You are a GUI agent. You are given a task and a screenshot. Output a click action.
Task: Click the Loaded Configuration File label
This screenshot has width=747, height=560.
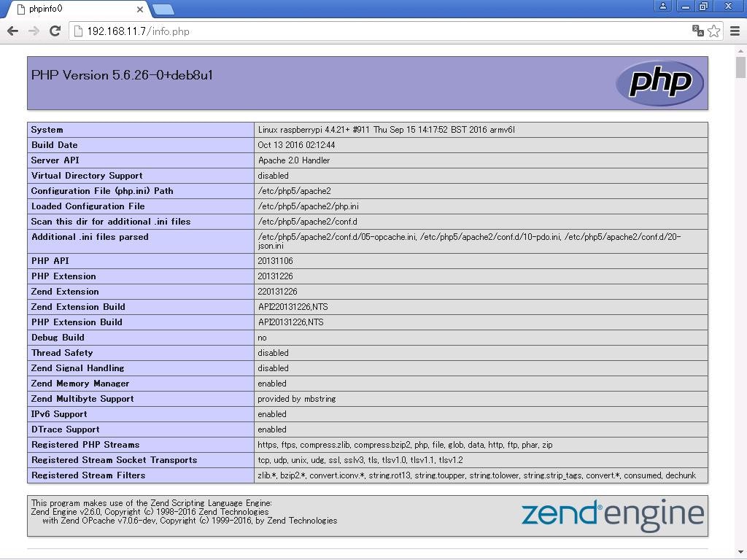pos(88,206)
